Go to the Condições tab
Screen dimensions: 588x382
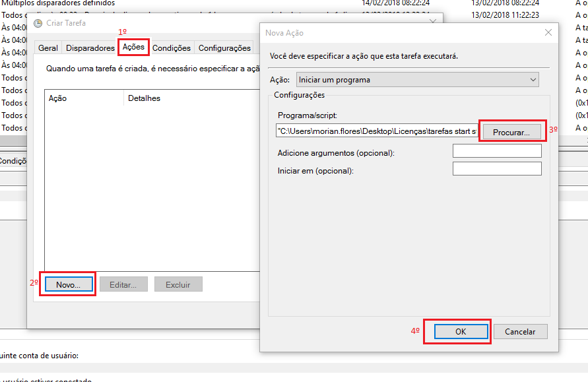click(x=172, y=48)
